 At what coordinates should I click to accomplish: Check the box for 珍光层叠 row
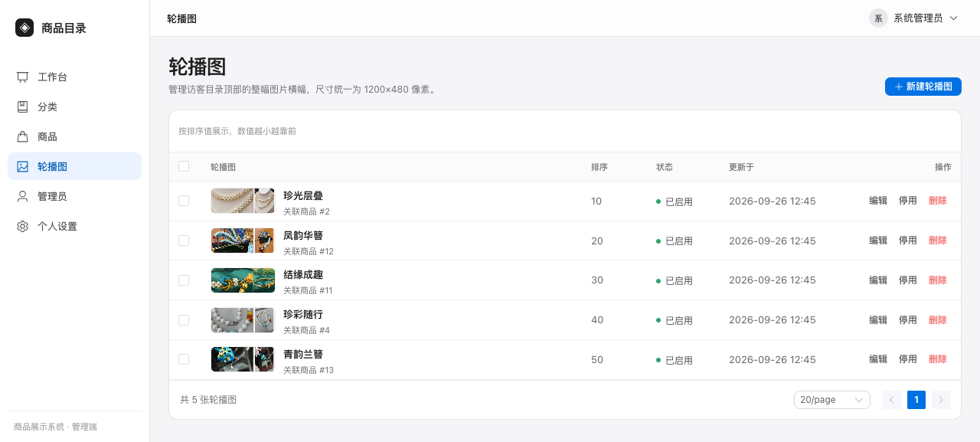[x=184, y=201]
